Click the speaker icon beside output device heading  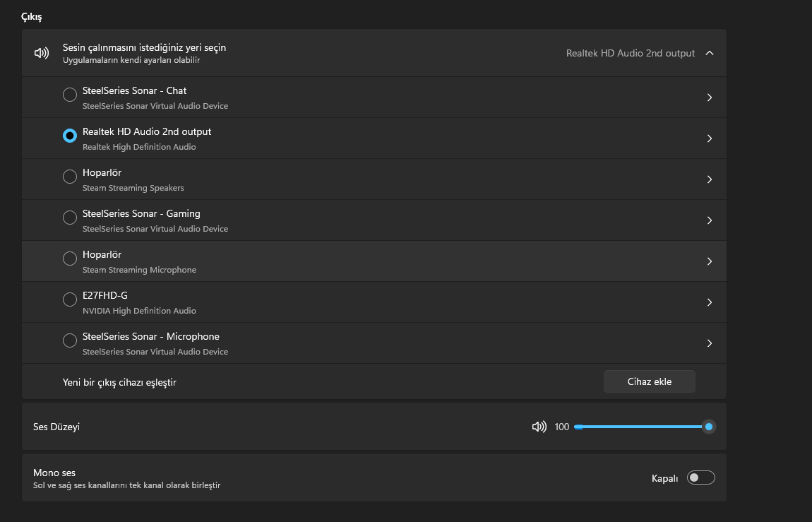(x=42, y=53)
